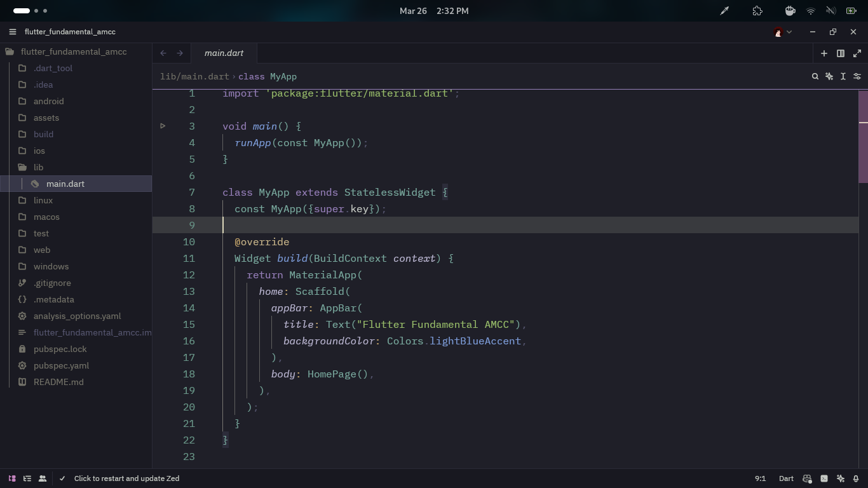Open pubspec.yaml in the file tree
This screenshot has height=488, width=868.
pos(61,365)
